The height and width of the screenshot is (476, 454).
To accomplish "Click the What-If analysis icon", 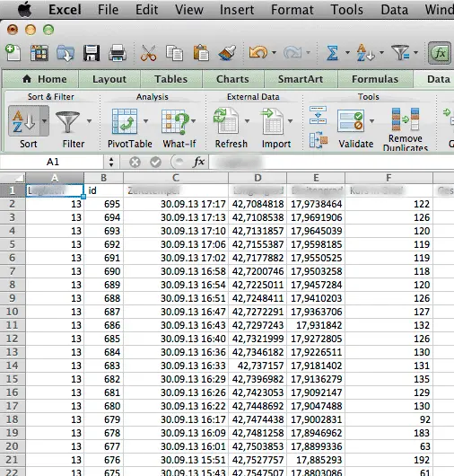I will pos(175,122).
